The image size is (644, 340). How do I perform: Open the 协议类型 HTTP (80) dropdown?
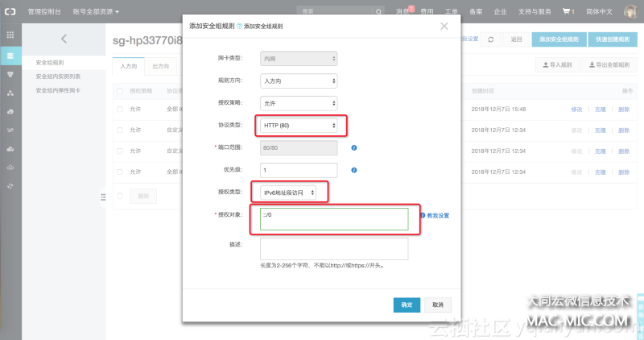299,126
